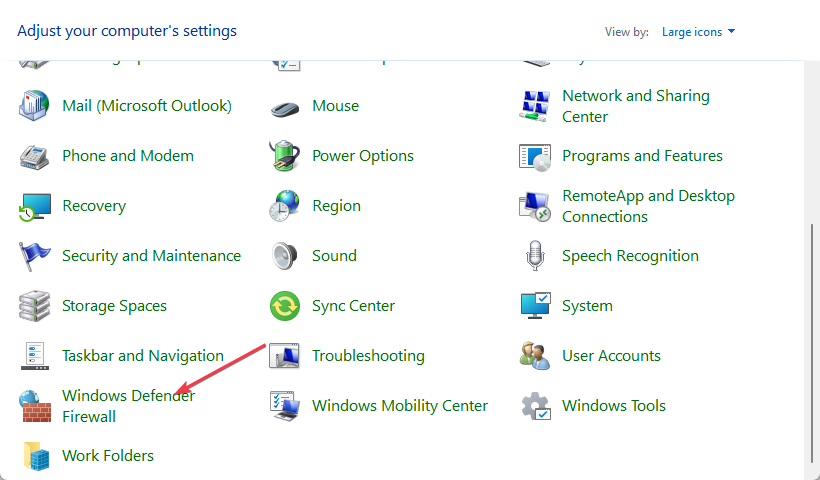Click the User Accounts people icon
The height and width of the screenshot is (480, 820).
click(535, 356)
